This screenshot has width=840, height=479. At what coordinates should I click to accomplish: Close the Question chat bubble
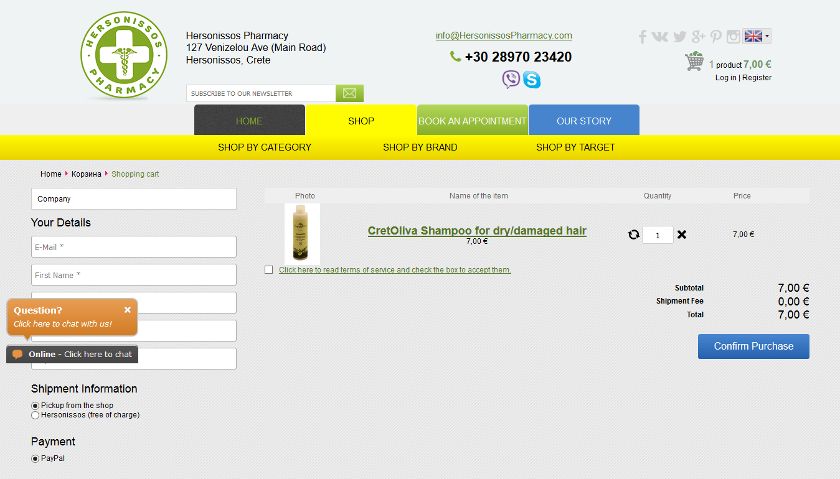coord(128,310)
